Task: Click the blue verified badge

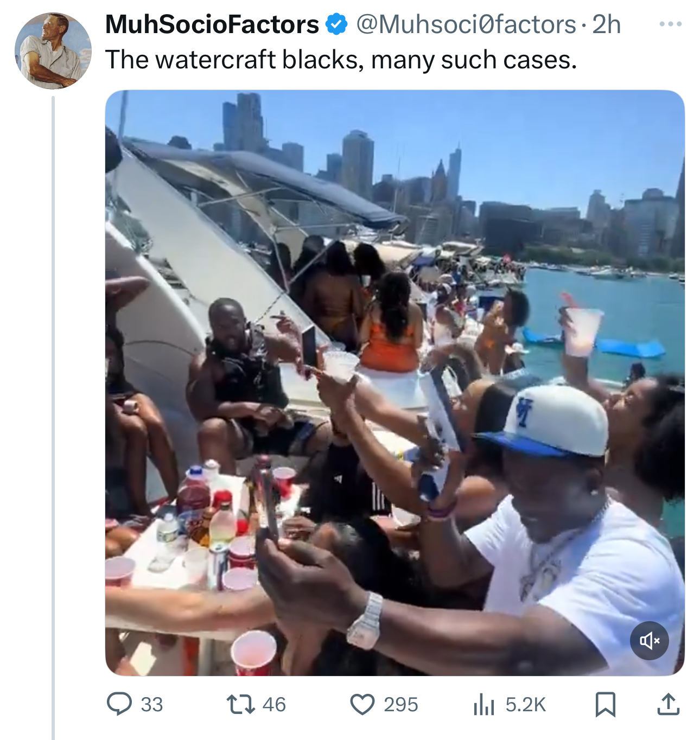Action: 336,24
